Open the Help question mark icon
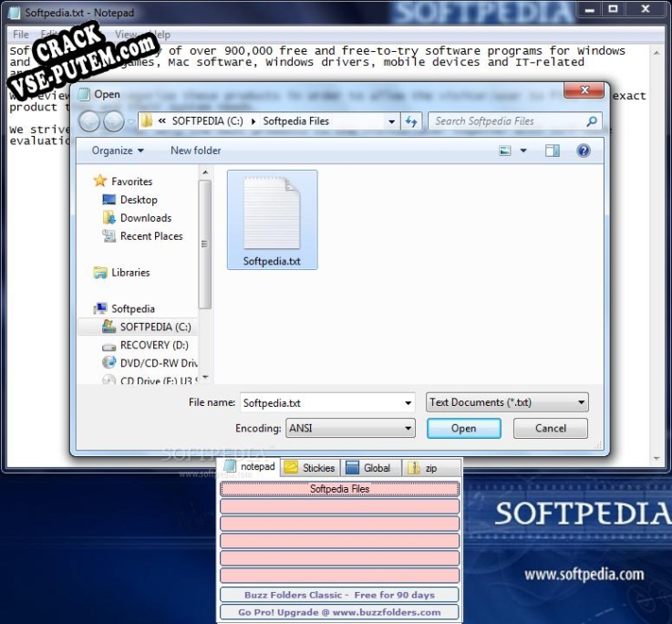The image size is (672, 624). [x=584, y=151]
